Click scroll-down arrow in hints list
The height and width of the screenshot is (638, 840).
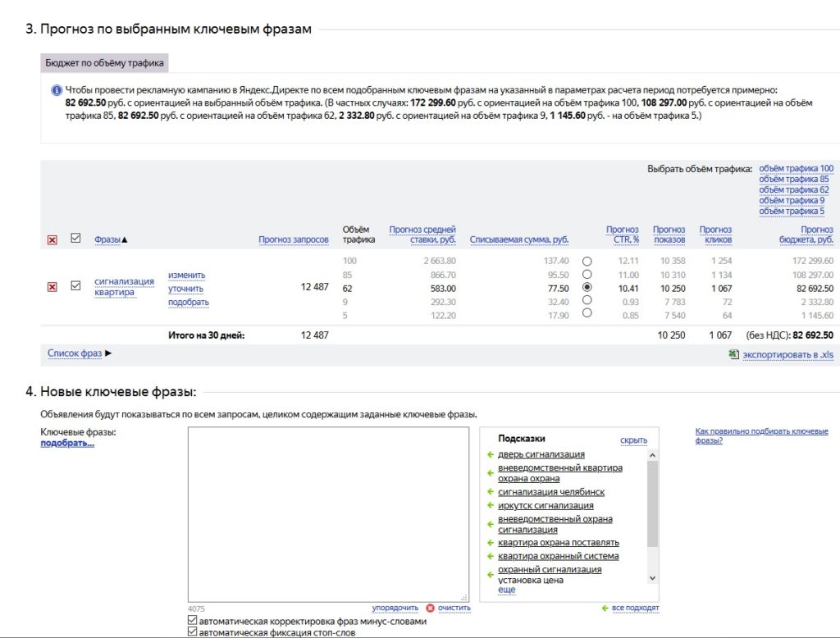pyautogui.click(x=652, y=578)
